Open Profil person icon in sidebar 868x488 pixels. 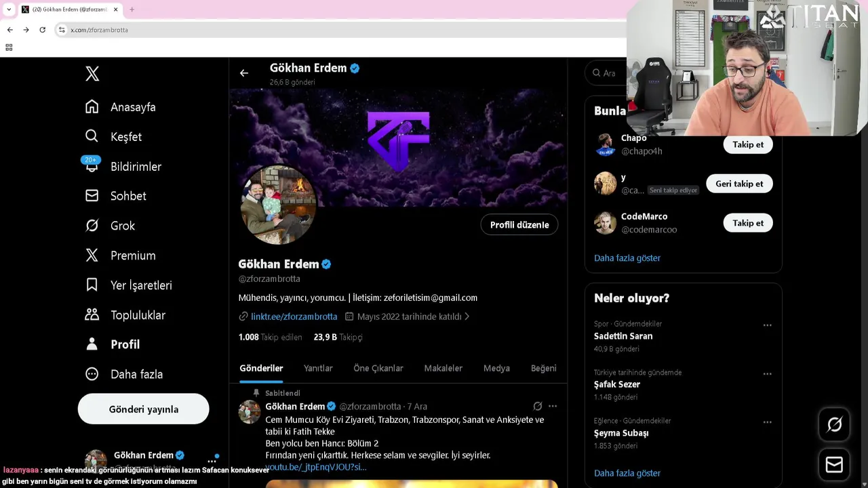coord(92,344)
